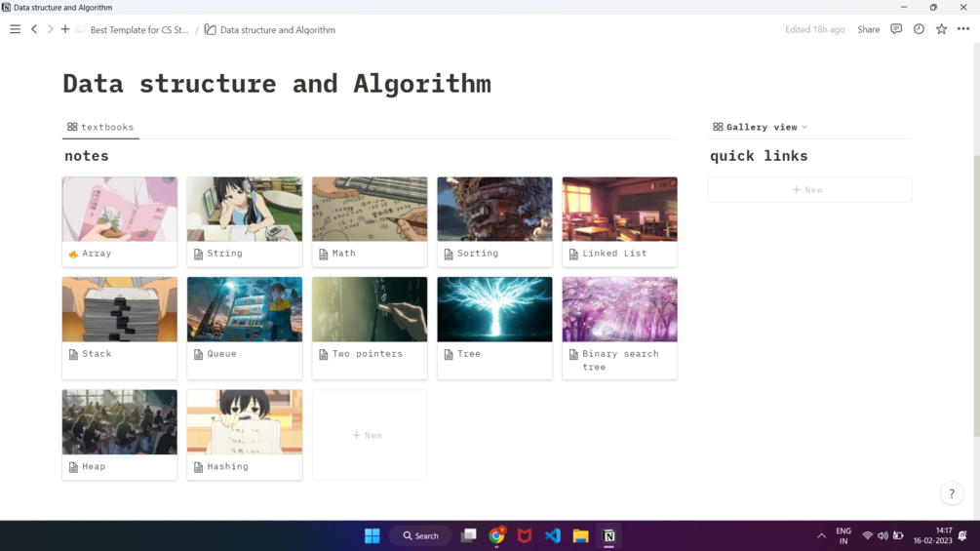The height and width of the screenshot is (551, 980).
Task: Open Chrome from the taskbar
Action: [497, 535]
